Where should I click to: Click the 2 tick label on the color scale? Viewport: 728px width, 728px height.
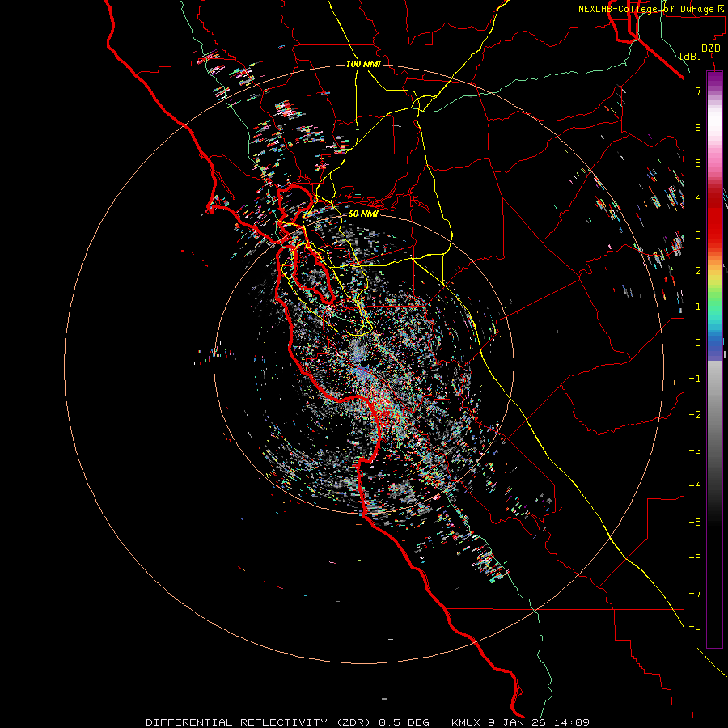click(698, 271)
